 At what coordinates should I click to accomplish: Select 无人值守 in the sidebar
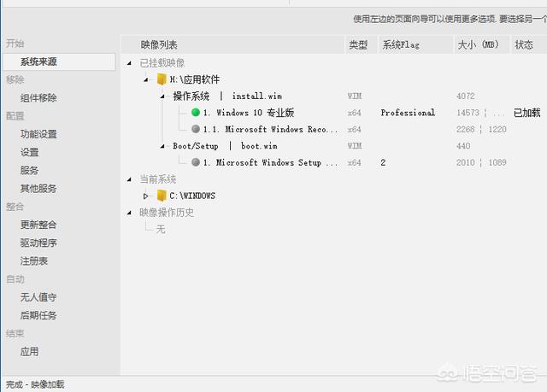38,297
